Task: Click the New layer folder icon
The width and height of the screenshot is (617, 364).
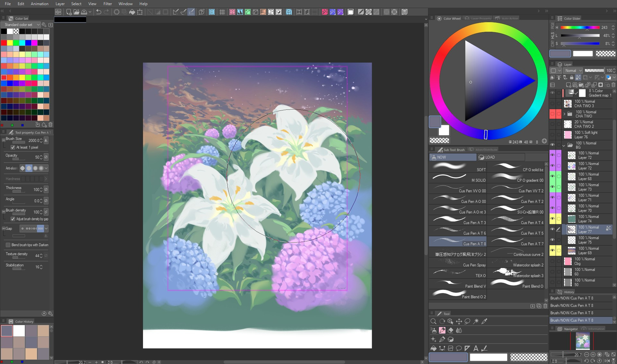Action: [581, 85]
